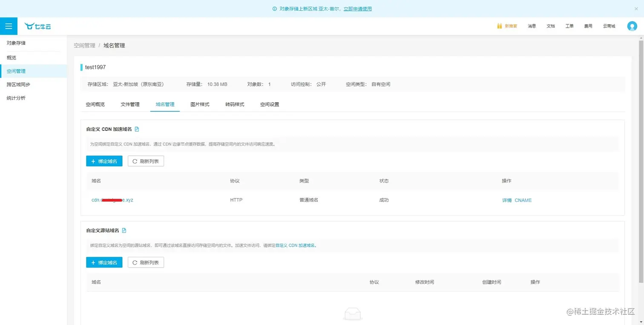Click 刷新列表 button under CDN 加速域名
The height and width of the screenshot is (325, 644).
pos(146,161)
